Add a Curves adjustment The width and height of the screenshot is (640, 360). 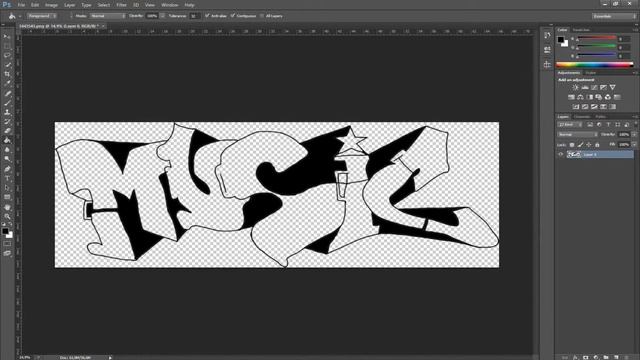[594, 87]
